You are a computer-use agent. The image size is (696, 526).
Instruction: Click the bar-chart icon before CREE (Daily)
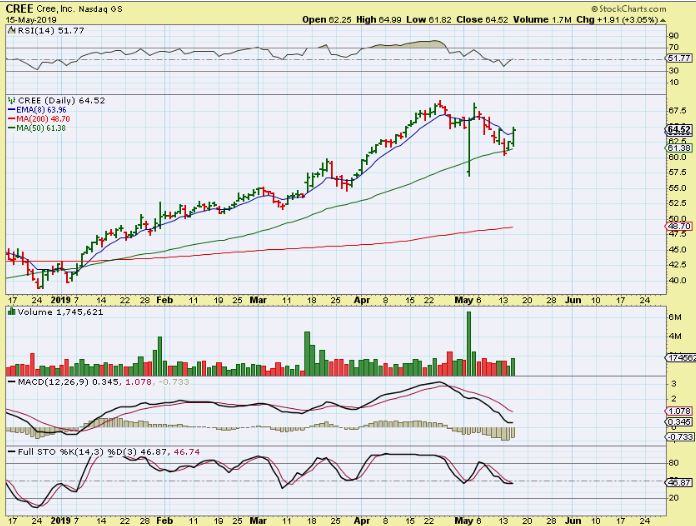tap(12, 101)
